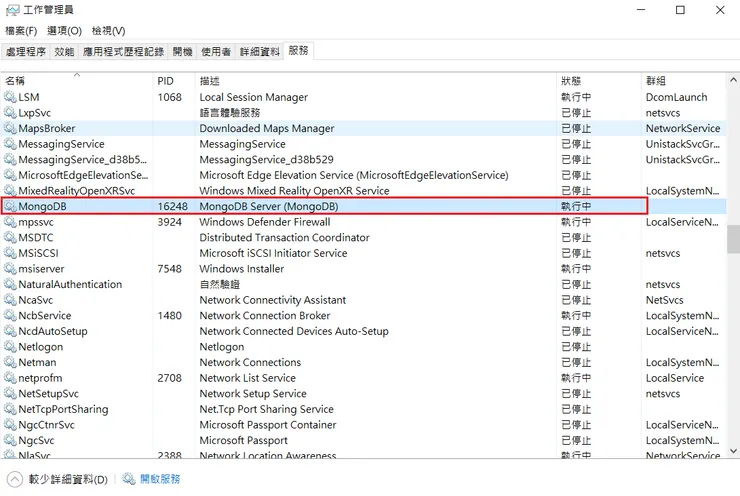Image resolution: width=740 pixels, height=496 pixels.
Task: Click the msiserver service gear icon
Action: point(11,269)
